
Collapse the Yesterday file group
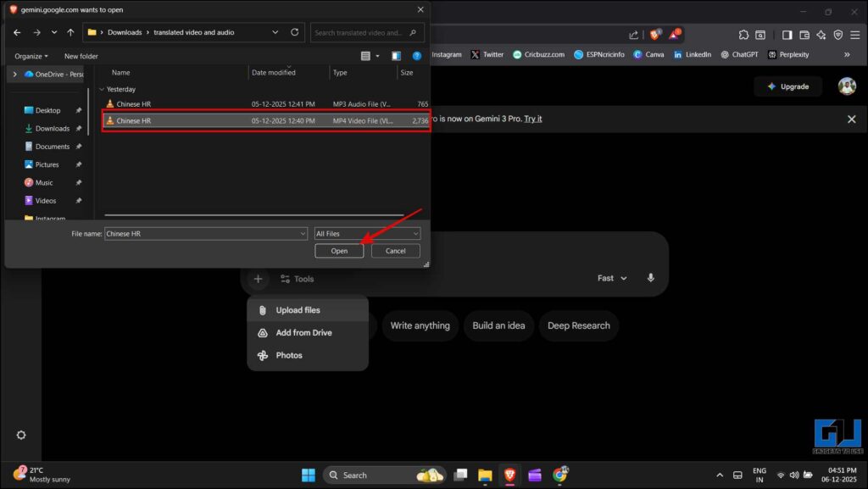click(102, 89)
